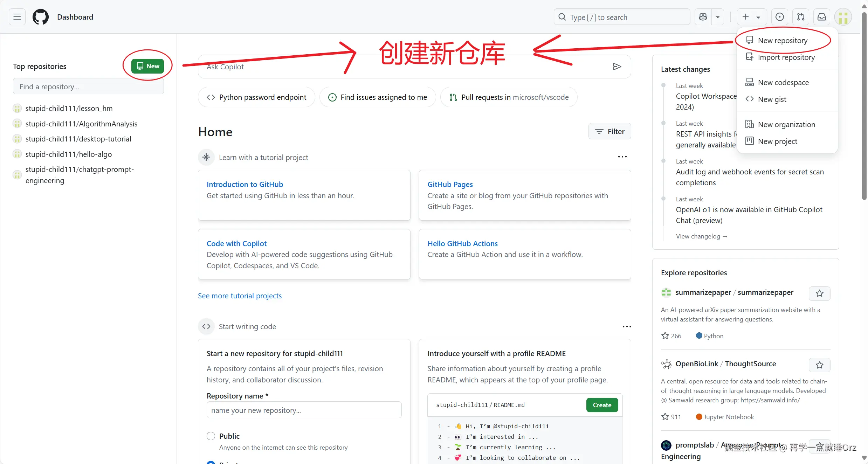Click the OpenBioLink owner avatar icon
868x464 pixels.
tap(666, 364)
